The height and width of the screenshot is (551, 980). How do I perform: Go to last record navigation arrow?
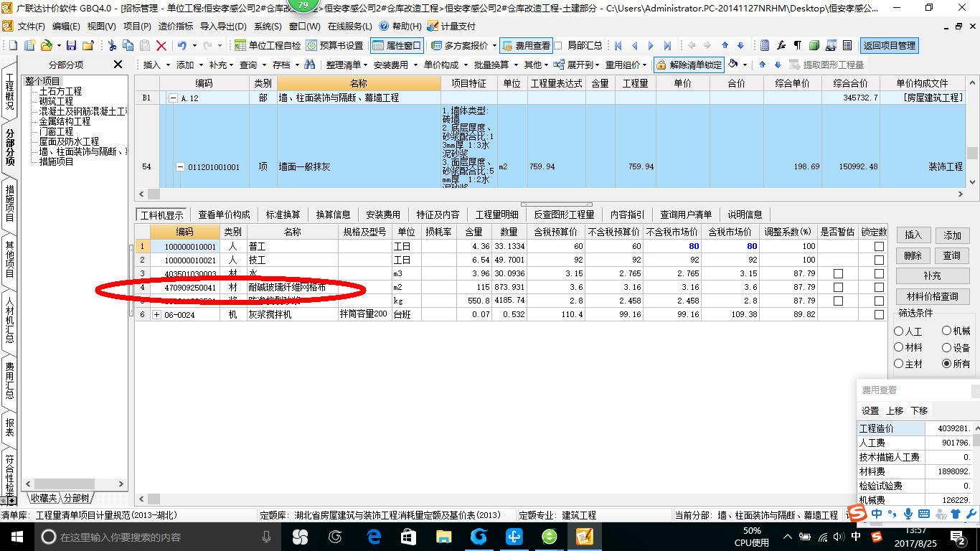(667, 45)
